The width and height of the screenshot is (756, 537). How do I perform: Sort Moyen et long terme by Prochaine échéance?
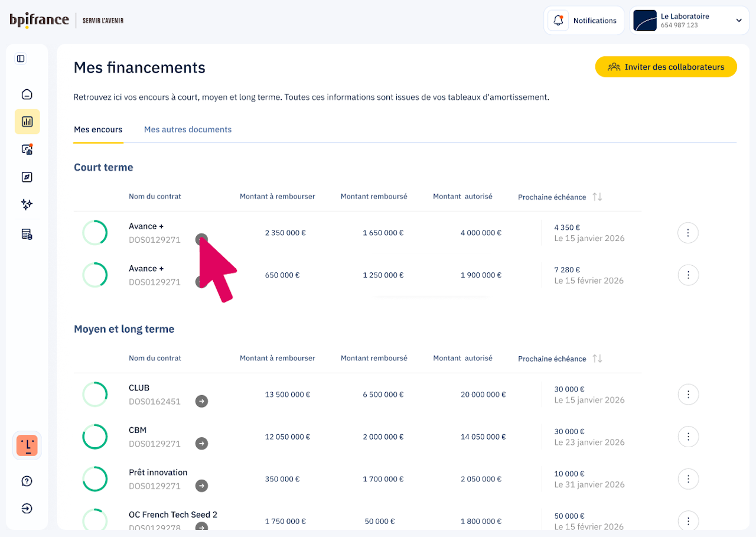point(597,359)
